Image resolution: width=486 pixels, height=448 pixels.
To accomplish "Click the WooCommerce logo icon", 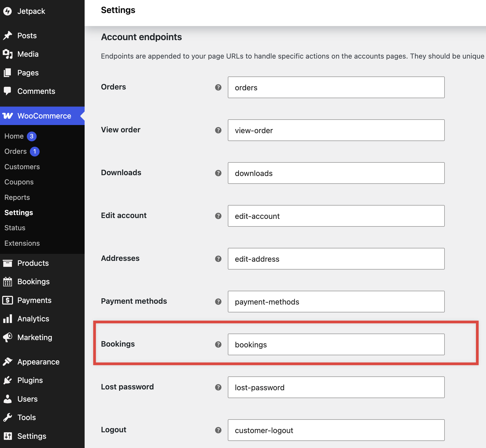I will click(x=8, y=116).
